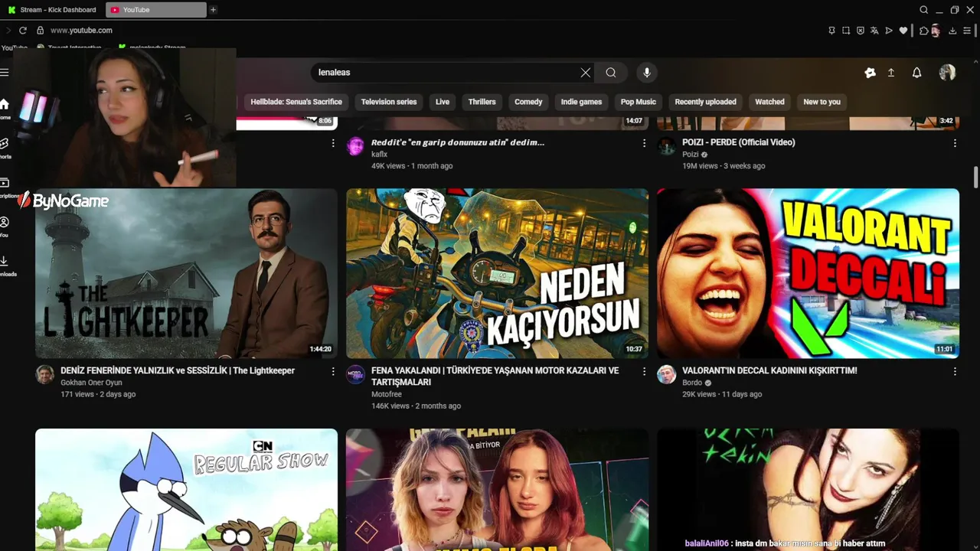Click the translate page icon
The width and height of the screenshot is (980, 551).
[x=875, y=31]
